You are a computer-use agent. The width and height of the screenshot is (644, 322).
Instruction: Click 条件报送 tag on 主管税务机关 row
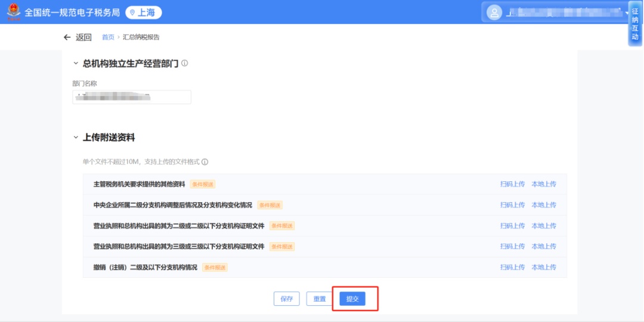(203, 184)
